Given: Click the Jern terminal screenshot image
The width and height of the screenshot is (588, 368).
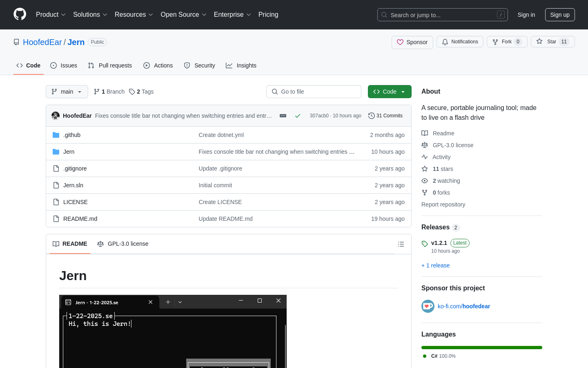Looking at the screenshot, I should coord(173,331).
